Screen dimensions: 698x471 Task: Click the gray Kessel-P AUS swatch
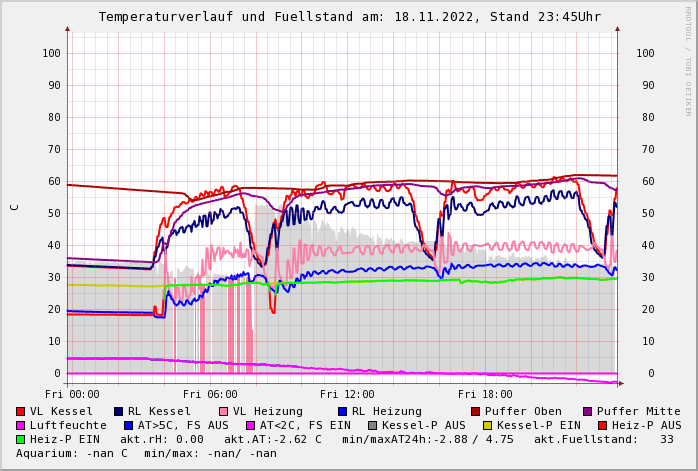tap(373, 425)
